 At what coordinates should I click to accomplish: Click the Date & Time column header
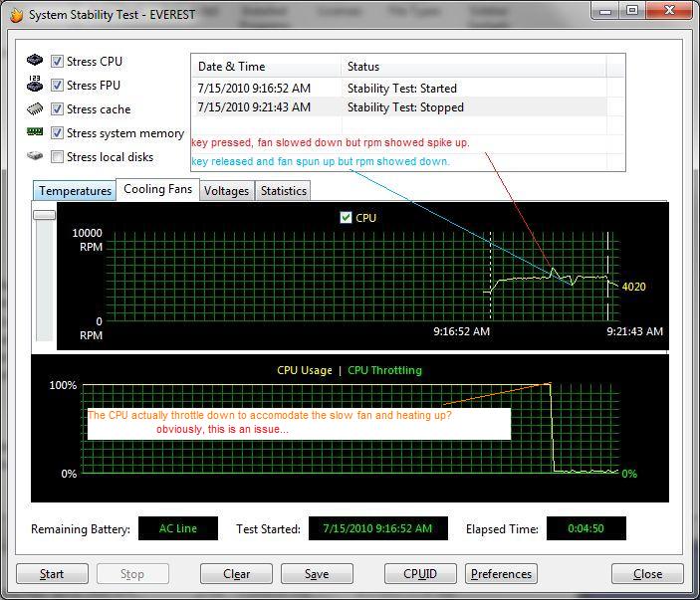tap(266, 67)
